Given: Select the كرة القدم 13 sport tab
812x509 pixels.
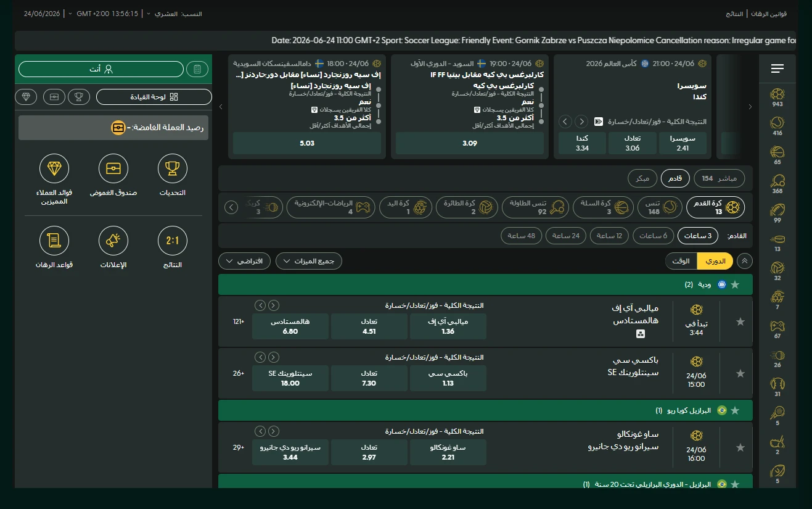Looking at the screenshot, I should point(716,207).
